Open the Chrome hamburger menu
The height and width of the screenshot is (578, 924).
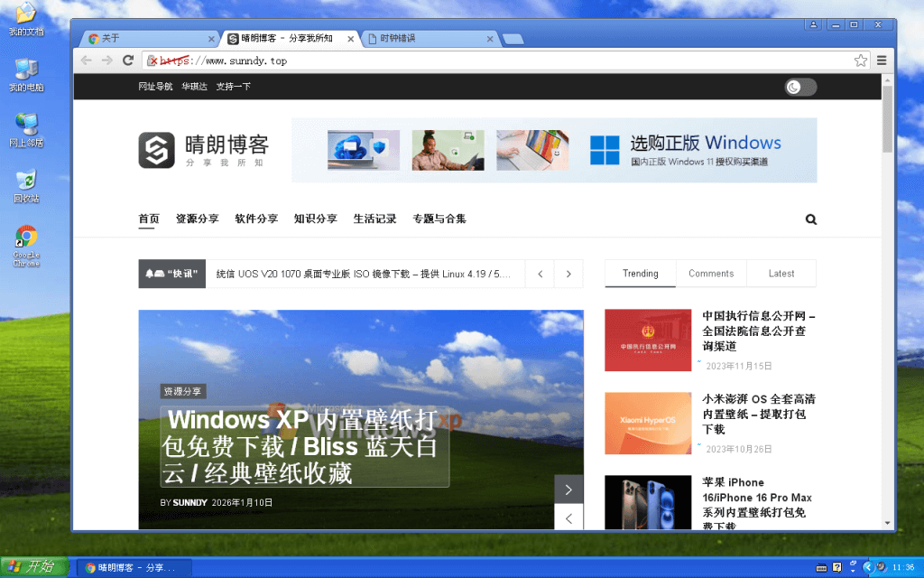pyautogui.click(x=882, y=61)
